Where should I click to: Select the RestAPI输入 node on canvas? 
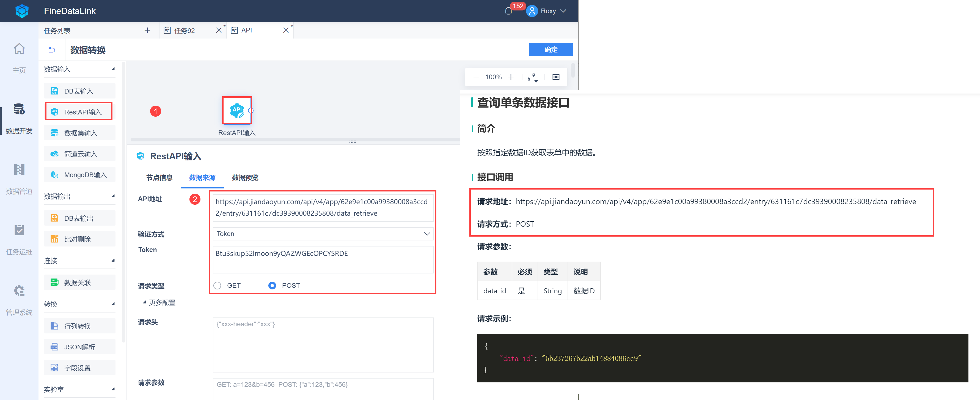[237, 110]
